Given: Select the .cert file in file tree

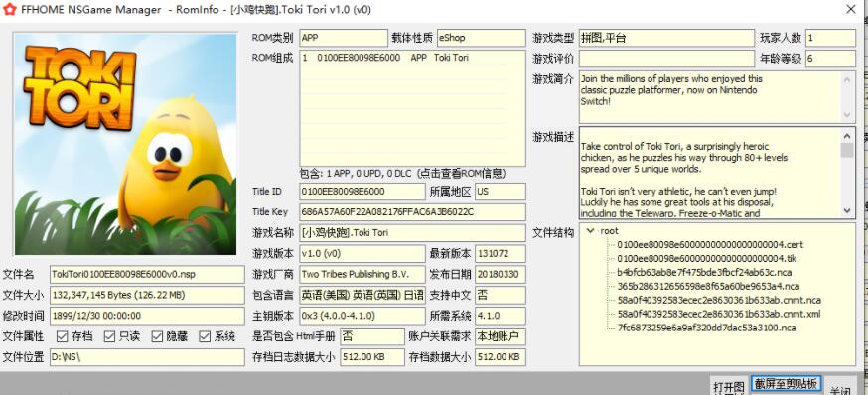Looking at the screenshot, I should click(710, 244).
